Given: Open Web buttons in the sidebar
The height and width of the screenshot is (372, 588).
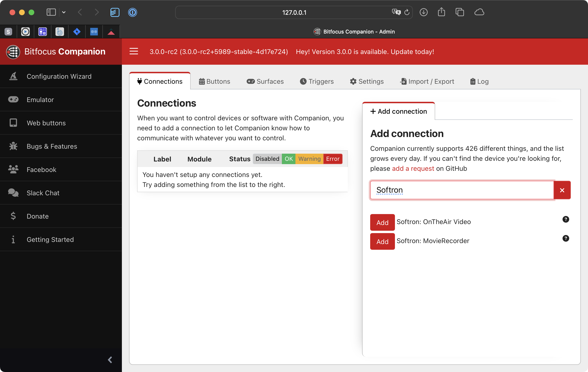Looking at the screenshot, I should [61, 123].
